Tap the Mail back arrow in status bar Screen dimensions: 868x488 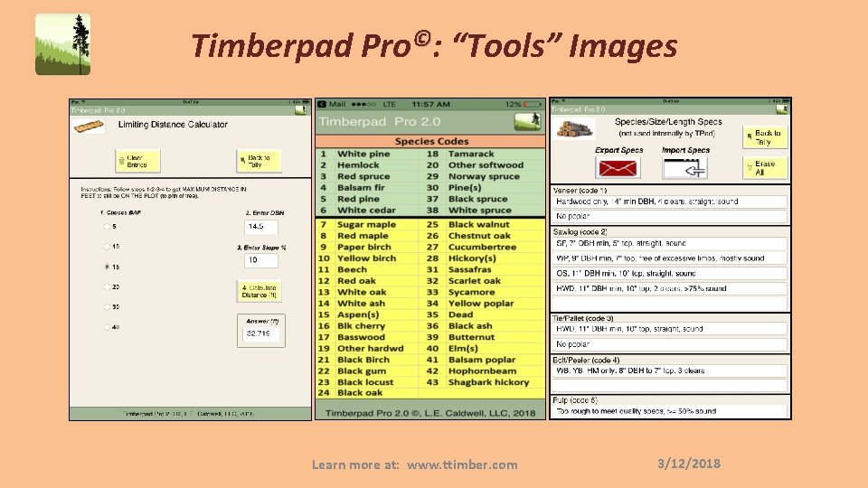pos(322,104)
